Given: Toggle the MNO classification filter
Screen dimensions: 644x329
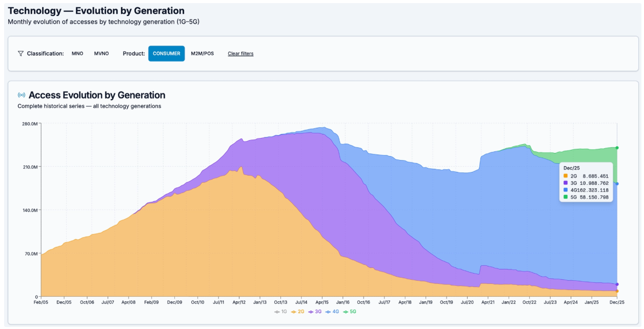Looking at the screenshot, I should click(x=77, y=53).
